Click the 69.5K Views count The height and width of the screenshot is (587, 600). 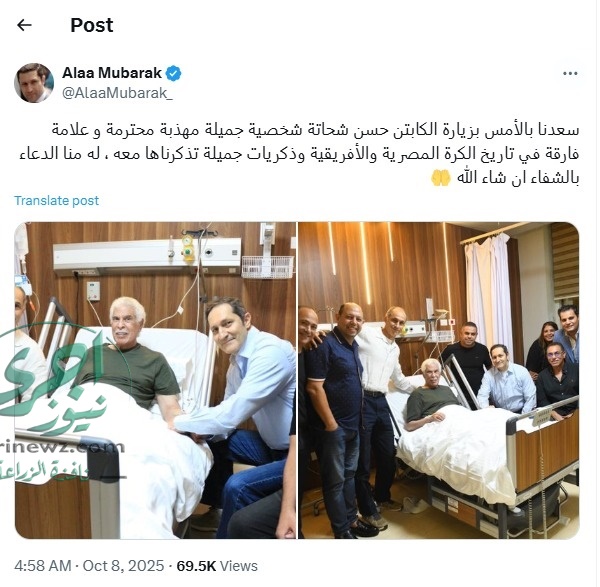217,566
